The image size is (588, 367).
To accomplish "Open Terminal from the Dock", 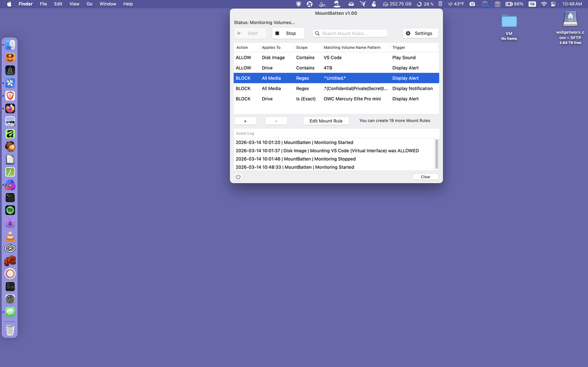I will (10, 197).
